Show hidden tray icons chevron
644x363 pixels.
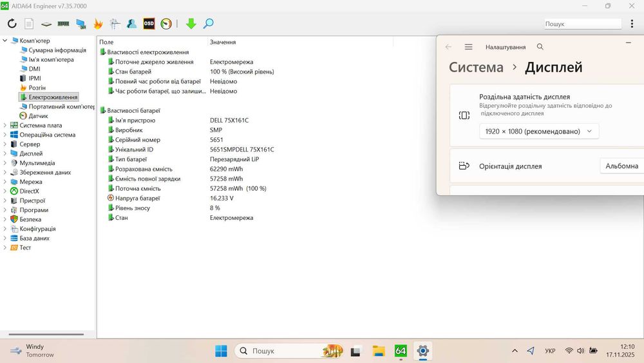coord(515,351)
